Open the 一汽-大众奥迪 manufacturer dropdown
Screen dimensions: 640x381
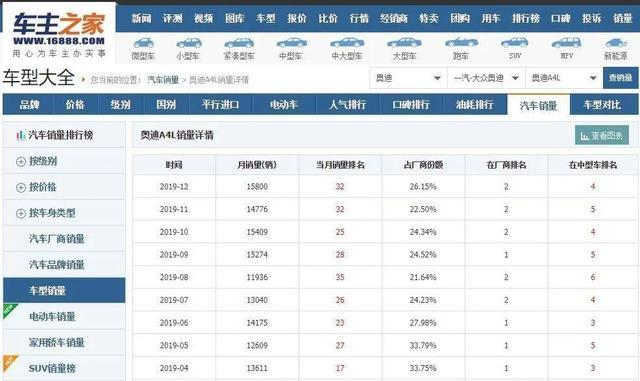click(487, 78)
